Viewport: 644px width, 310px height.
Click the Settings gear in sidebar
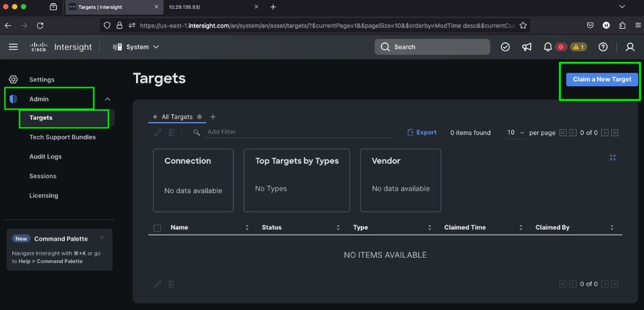point(13,79)
